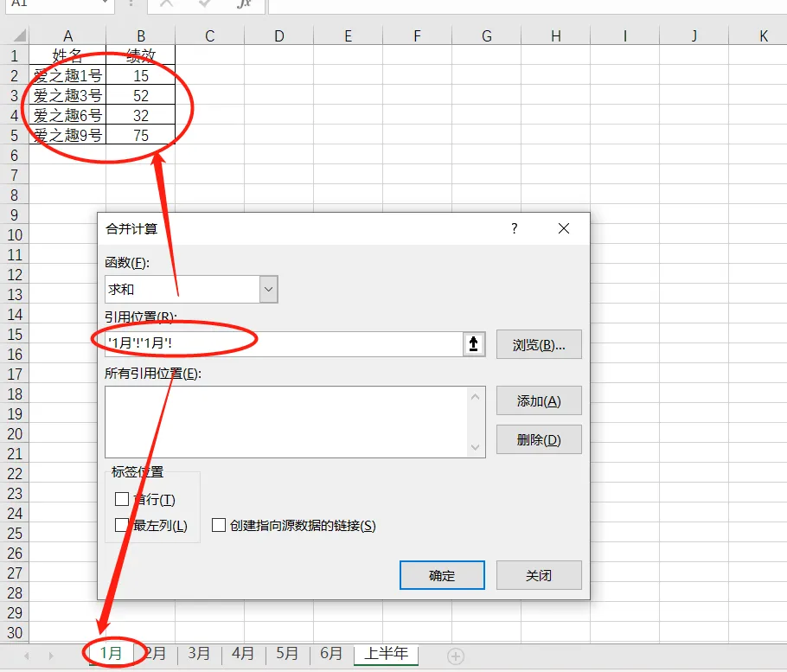Image resolution: width=787 pixels, height=672 pixels.
Task: Click the collapse dialog range-select icon
Action: click(x=473, y=343)
